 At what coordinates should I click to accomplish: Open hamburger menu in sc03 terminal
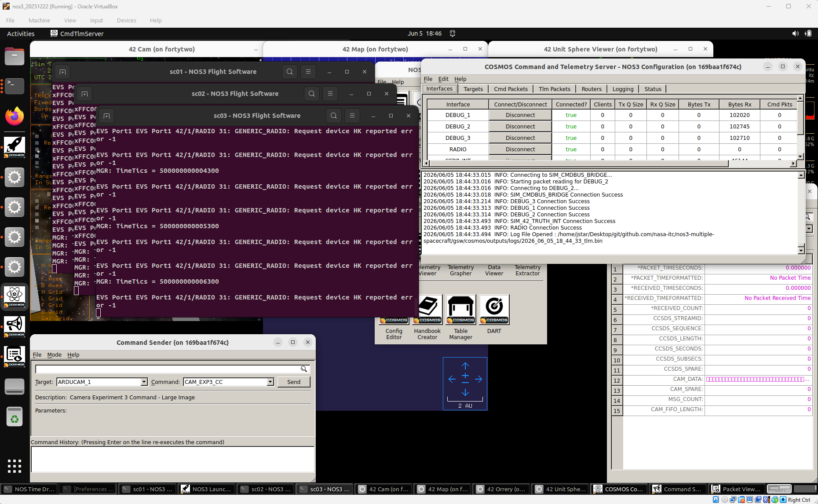click(x=352, y=116)
